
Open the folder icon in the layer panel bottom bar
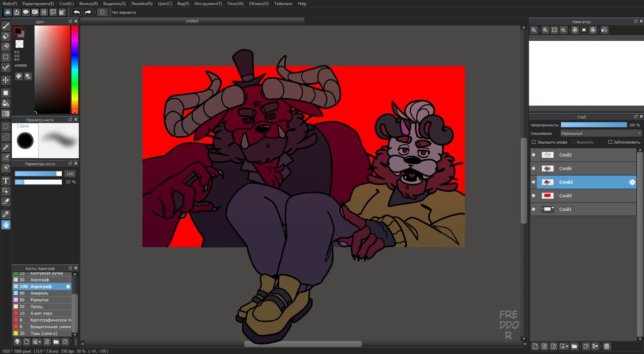(575, 346)
